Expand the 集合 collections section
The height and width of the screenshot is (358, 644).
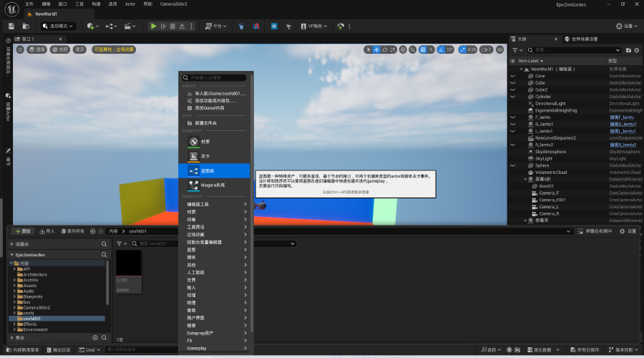(12, 338)
